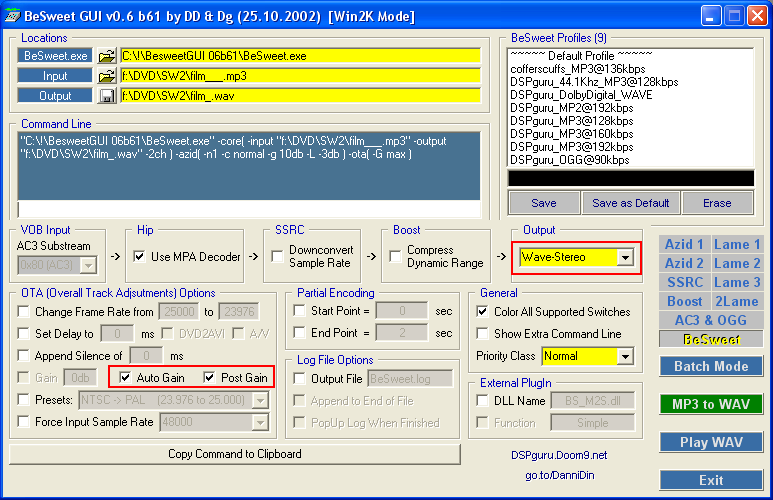Image resolution: width=773 pixels, height=500 pixels.
Task: Click the command line text box
Action: click(x=249, y=166)
